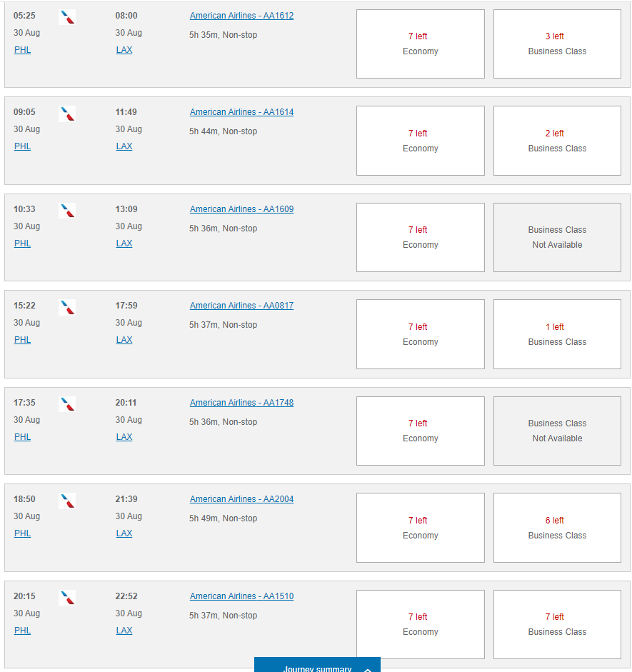Select Economy fare on flight AA1609
This screenshot has width=632, height=672.
coord(420,237)
